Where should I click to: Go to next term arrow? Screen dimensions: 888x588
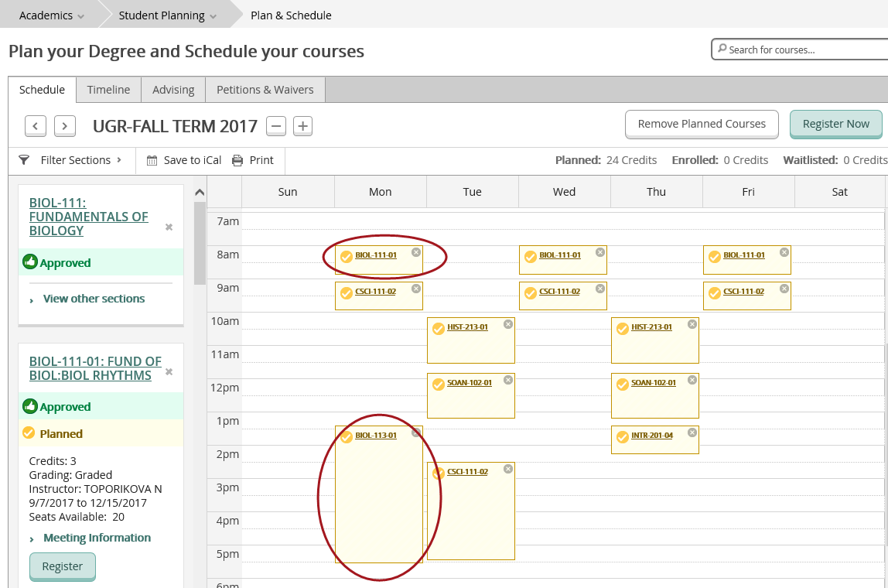(x=64, y=126)
